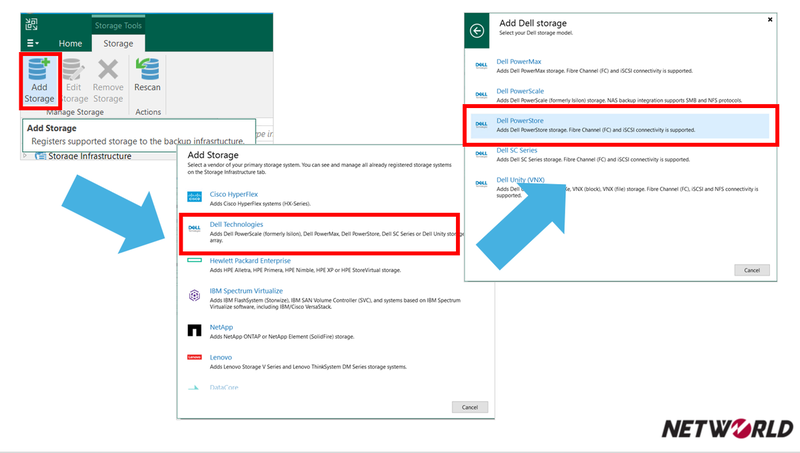This screenshot has width=800, height=453.
Task: Click the Cisco HyperFlex vendor icon
Action: 194,197
